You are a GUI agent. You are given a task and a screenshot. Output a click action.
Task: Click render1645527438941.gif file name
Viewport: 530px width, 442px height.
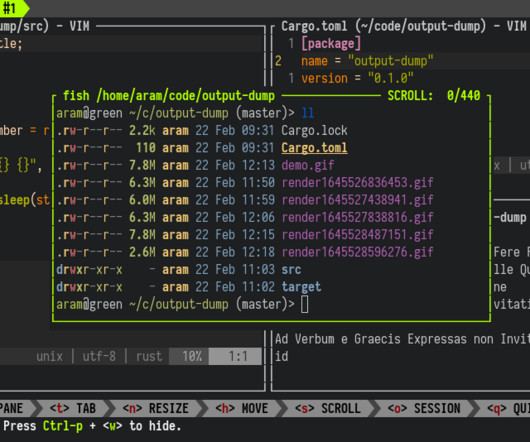357,200
